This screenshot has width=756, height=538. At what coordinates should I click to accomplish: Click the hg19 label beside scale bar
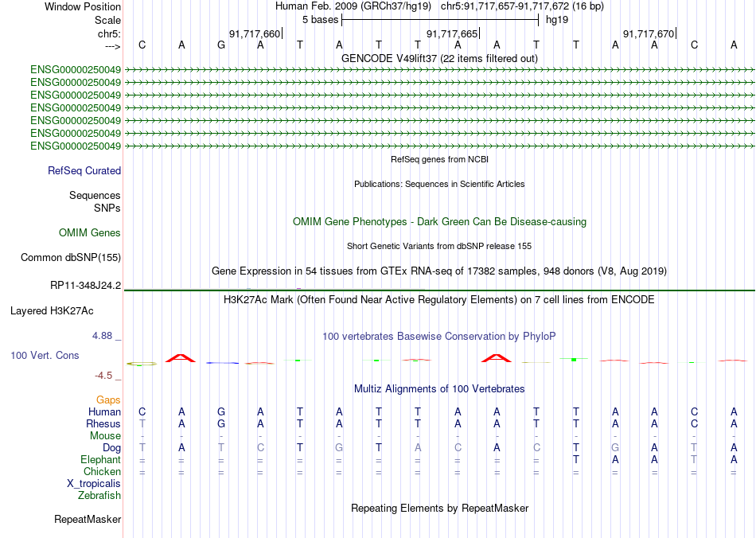pos(557,20)
